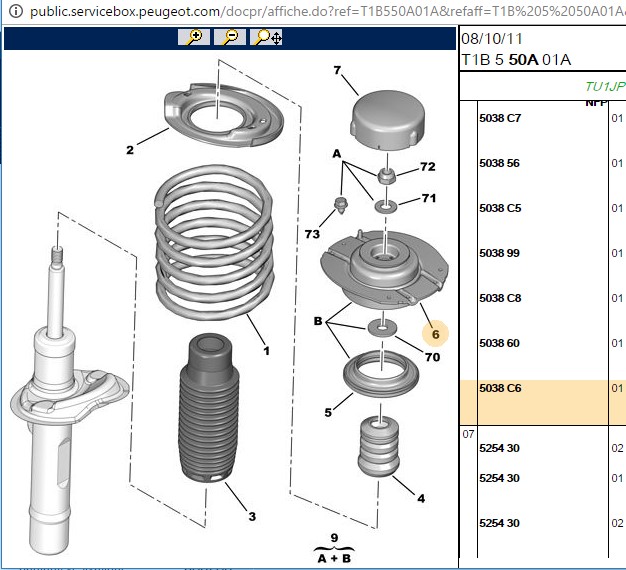
Task: Click callout 1 for the coil spring
Action: (266, 351)
